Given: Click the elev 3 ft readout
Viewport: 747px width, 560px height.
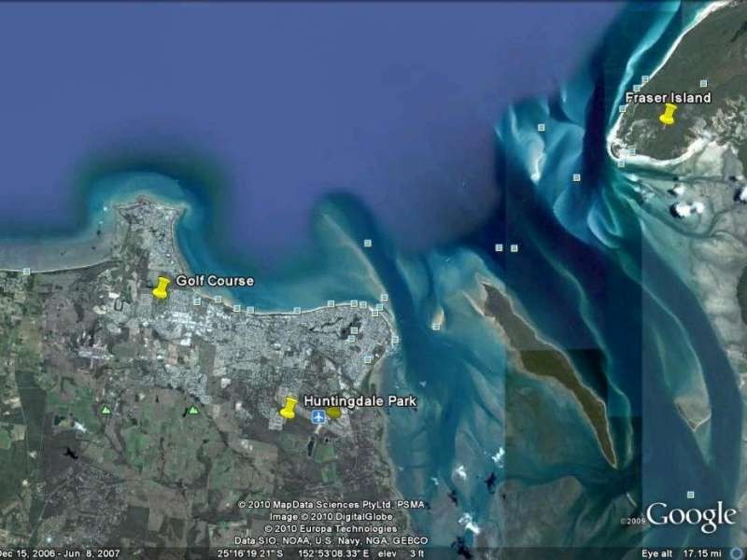Looking at the screenshot, I should (401, 553).
